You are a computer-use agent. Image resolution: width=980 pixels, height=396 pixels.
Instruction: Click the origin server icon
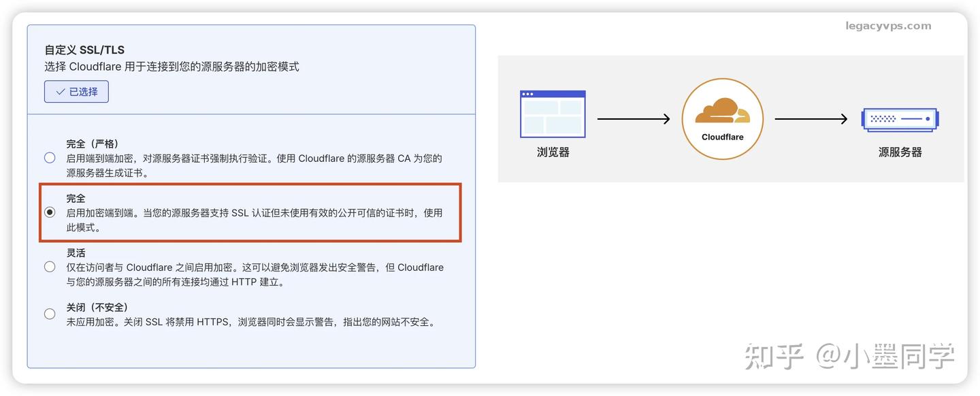pos(900,119)
